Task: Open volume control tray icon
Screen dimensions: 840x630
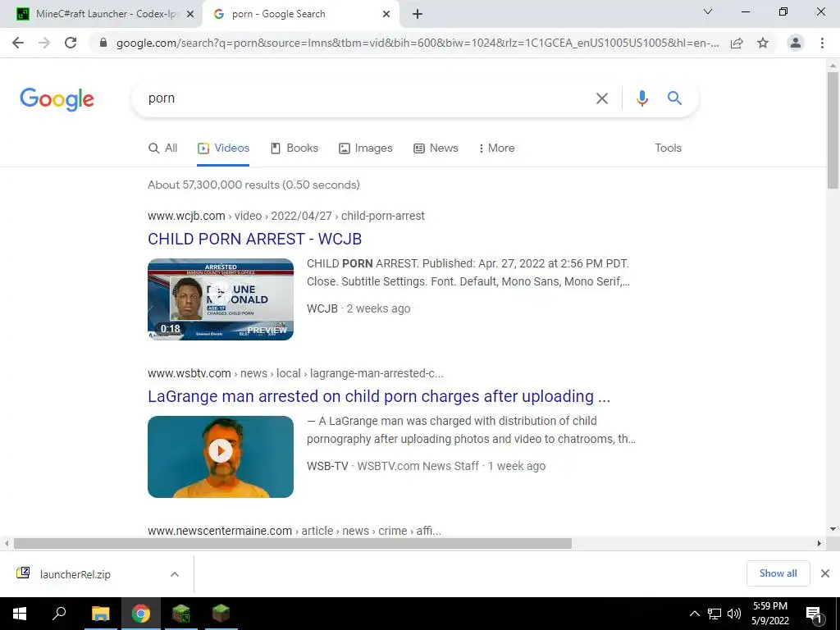Action: pyautogui.click(x=734, y=614)
